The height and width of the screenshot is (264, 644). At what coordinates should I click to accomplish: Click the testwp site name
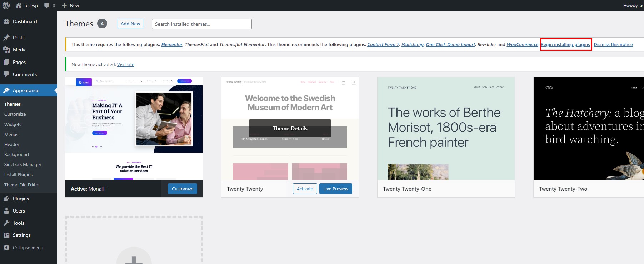[31, 5]
